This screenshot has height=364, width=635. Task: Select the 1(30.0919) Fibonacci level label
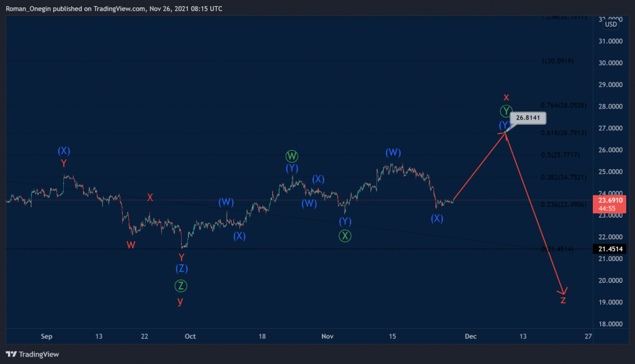pos(557,61)
